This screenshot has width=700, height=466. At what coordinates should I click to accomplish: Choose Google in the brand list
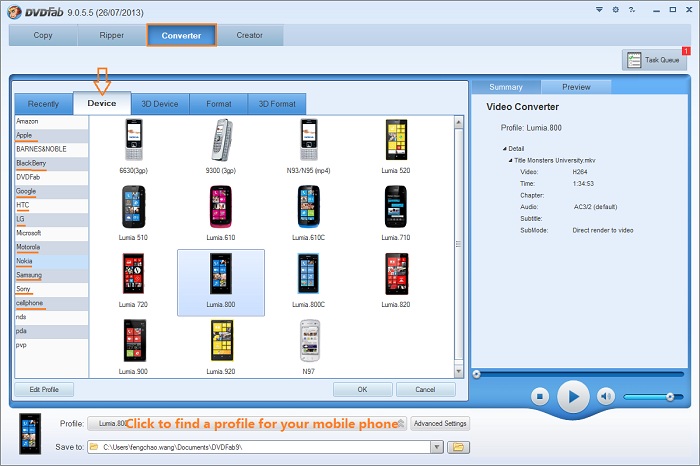point(51,191)
